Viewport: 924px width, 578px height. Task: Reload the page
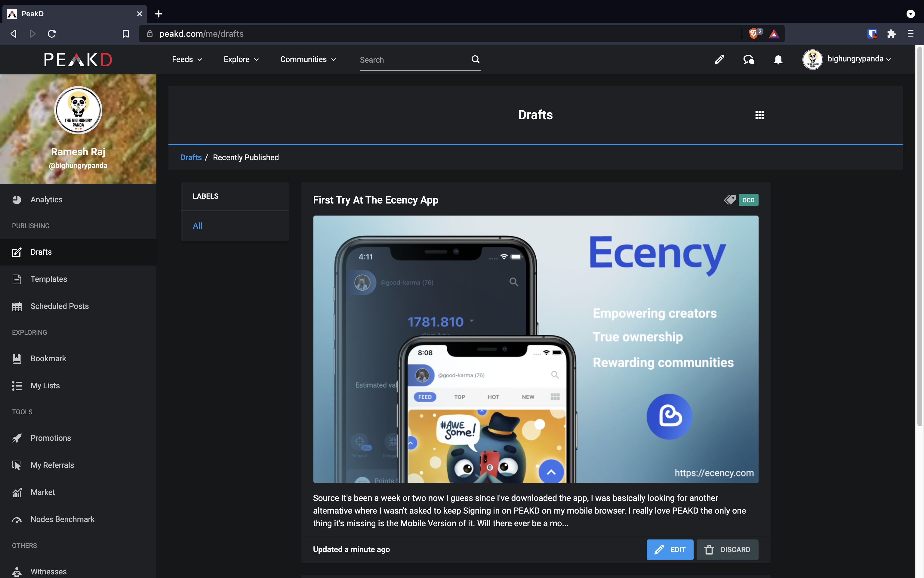point(52,34)
